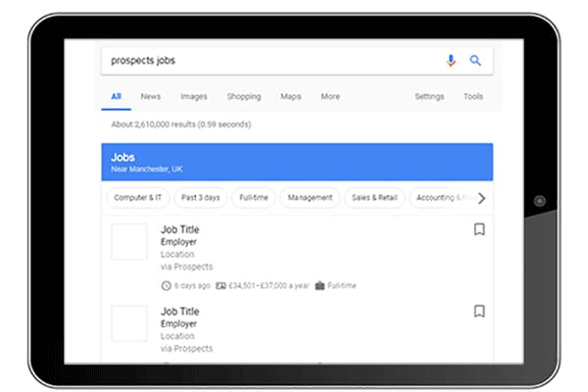Select the All results tab
Image resolution: width=588 pixels, height=392 pixels.
116,97
